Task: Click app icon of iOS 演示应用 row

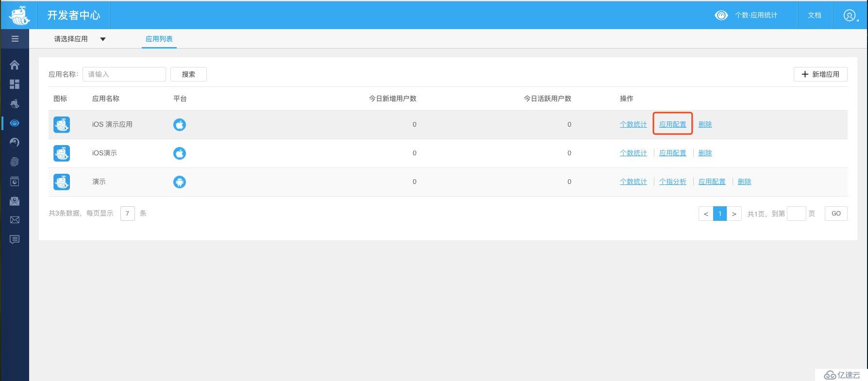Action: tap(62, 125)
